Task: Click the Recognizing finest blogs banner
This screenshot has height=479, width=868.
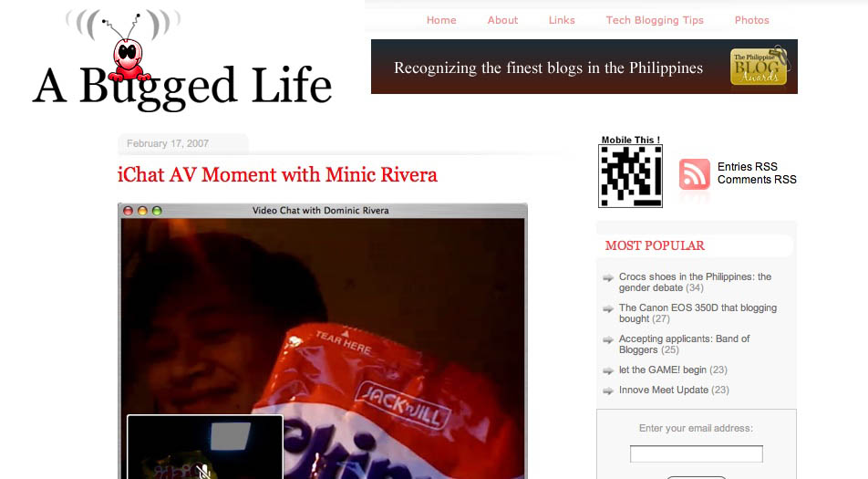Action: pos(584,67)
